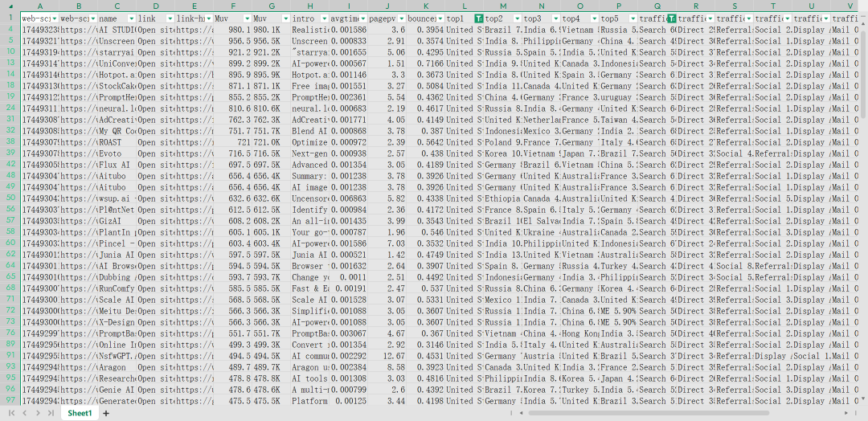Open the filter dropdown for the pagepv column
This screenshot has height=421, width=868.
402,18
